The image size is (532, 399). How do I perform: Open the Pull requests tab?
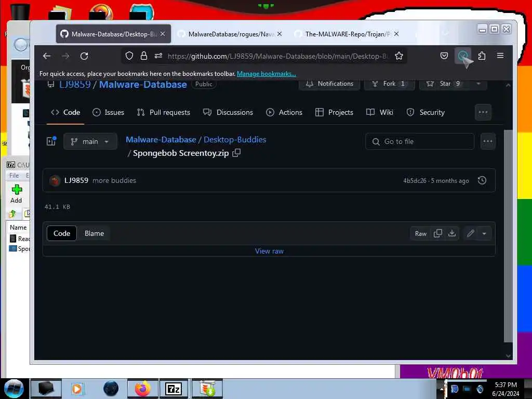(x=164, y=112)
